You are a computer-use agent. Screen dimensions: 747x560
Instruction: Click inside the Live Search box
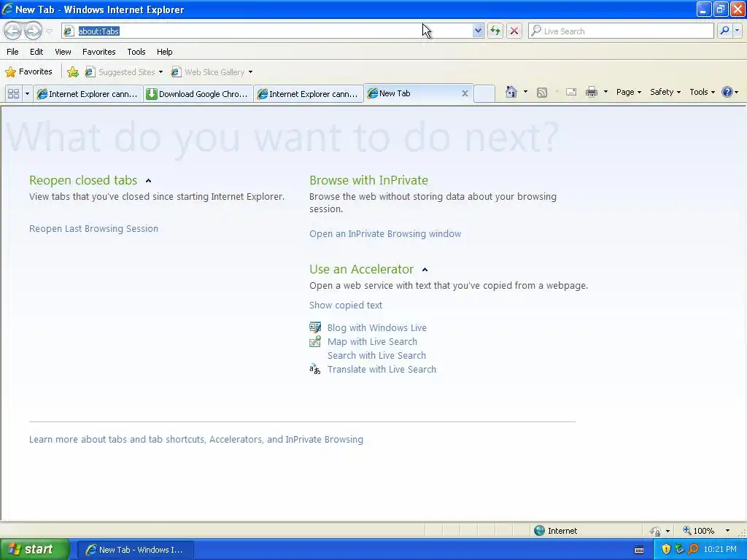621,31
